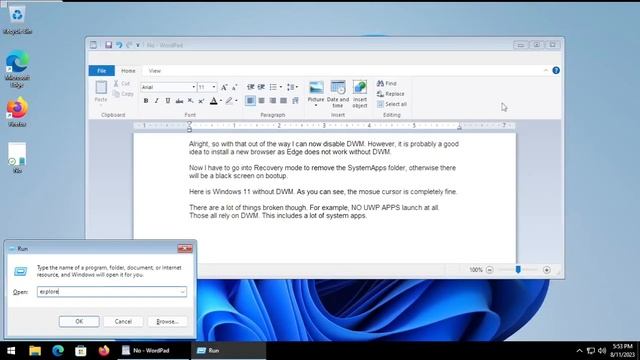Toggle superscript formatting
The width and height of the screenshot is (640, 360).
coord(201,100)
